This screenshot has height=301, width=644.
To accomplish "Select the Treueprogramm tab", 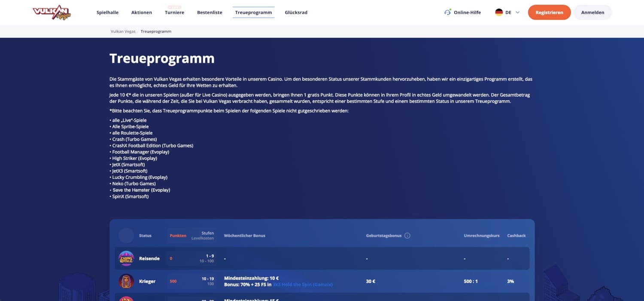I will [x=253, y=12].
